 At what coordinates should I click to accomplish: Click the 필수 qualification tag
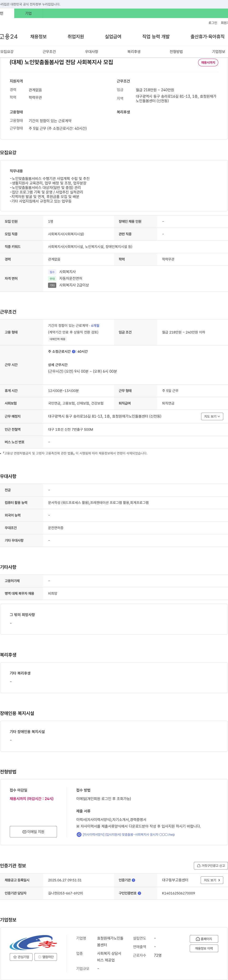[52, 272]
